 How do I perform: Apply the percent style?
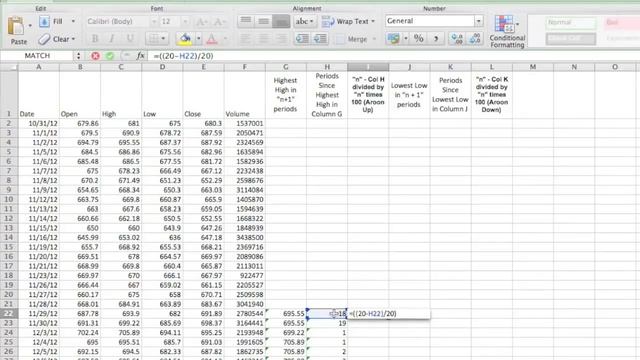point(418,39)
